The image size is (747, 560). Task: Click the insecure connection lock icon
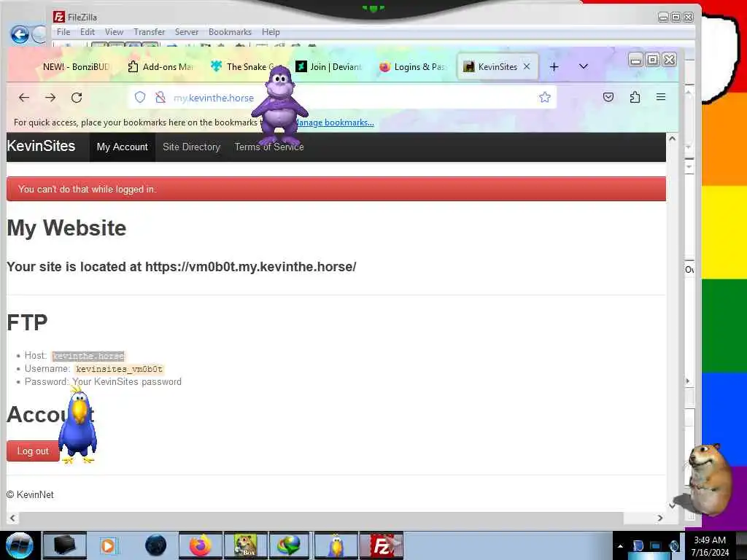(160, 98)
